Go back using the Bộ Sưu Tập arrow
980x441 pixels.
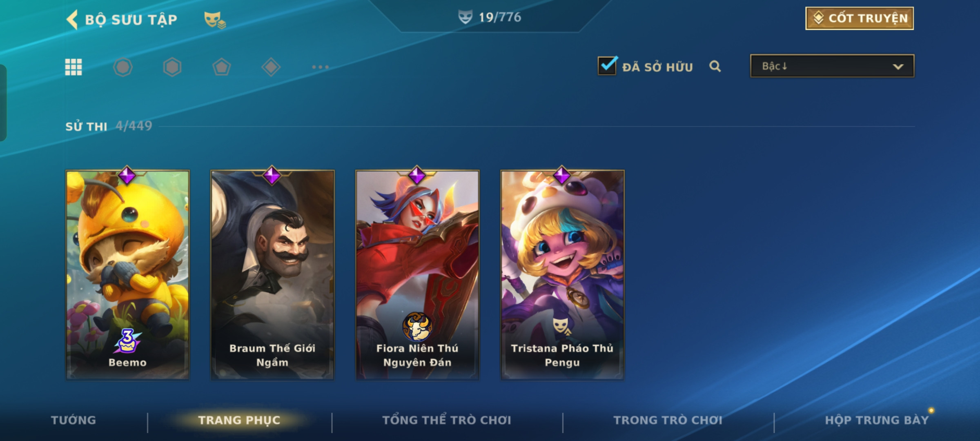tap(72, 20)
